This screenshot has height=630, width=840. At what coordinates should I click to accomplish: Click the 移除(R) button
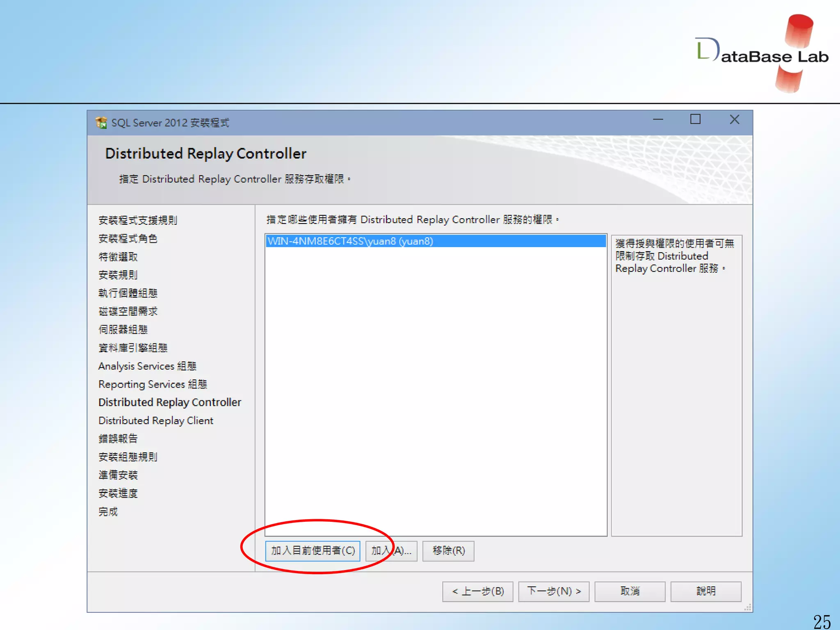pos(448,551)
